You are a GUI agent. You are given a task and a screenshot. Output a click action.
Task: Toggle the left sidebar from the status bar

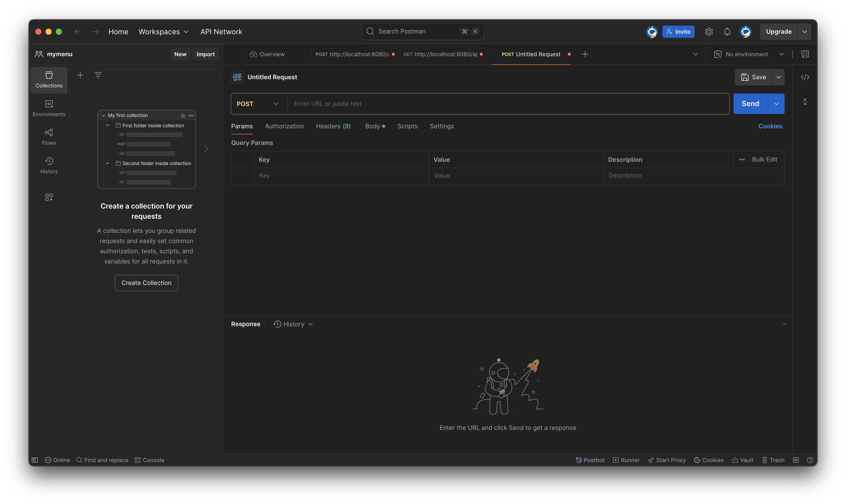tap(35, 460)
